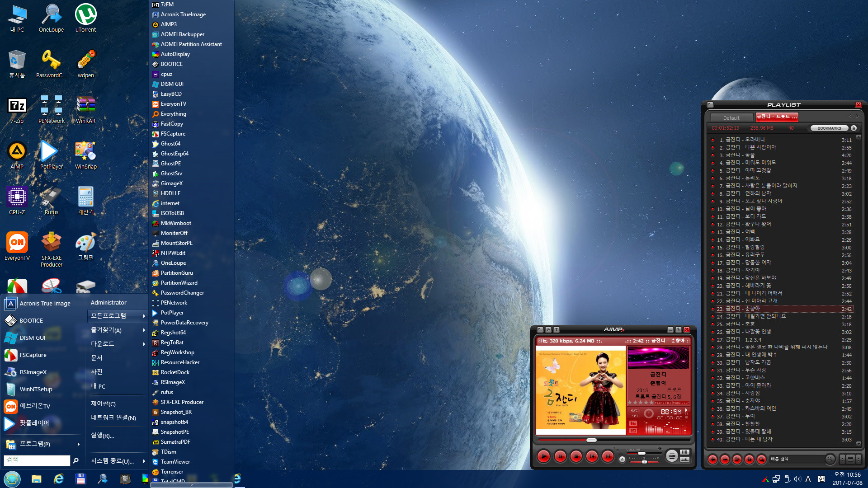Open 네트워크 연결(N) from start menu

coord(118,418)
